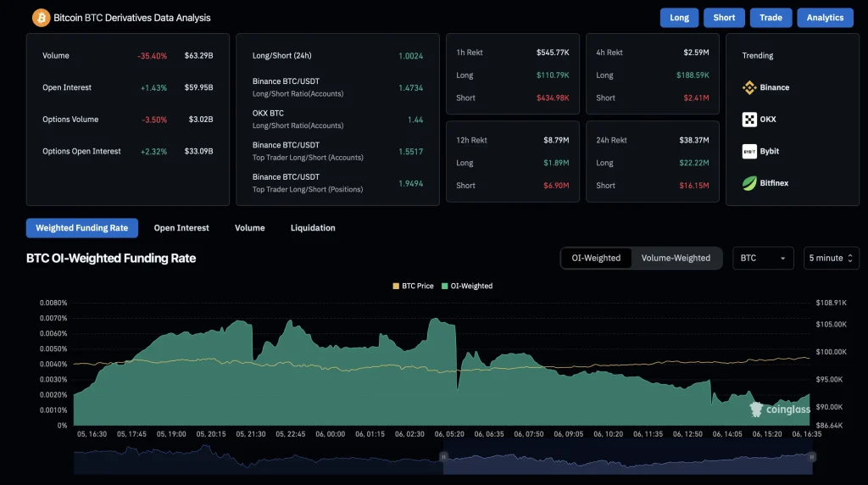The image size is (868, 485).
Task: Toggle the BTC Price legend swatch
Action: point(396,287)
